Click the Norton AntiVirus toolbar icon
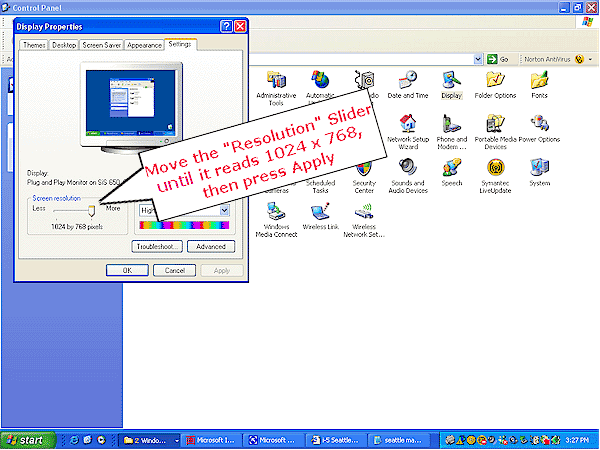600x450 pixels. 579,59
